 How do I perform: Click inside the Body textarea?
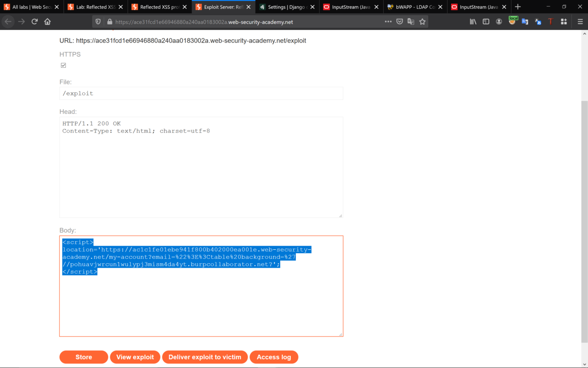201,286
